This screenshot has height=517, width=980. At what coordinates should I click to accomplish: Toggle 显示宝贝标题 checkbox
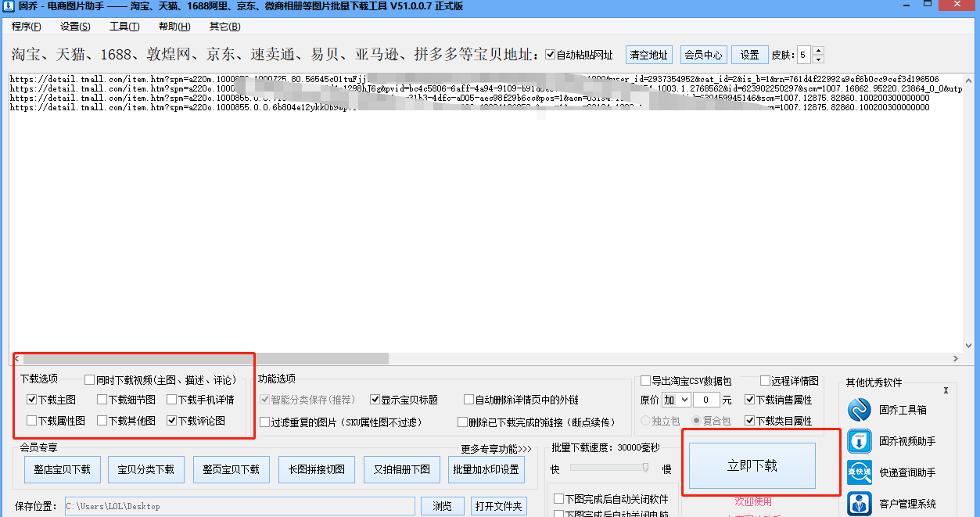click(375, 400)
